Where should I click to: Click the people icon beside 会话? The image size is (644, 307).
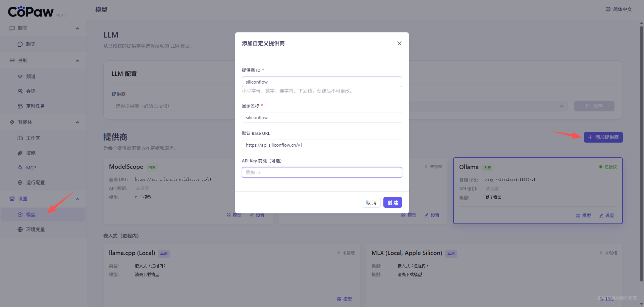tap(20, 91)
